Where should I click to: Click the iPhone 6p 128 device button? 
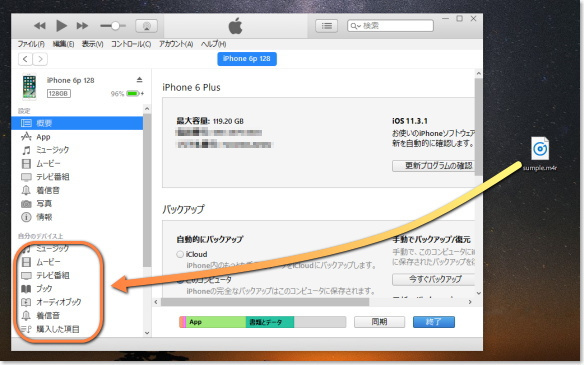click(x=247, y=58)
